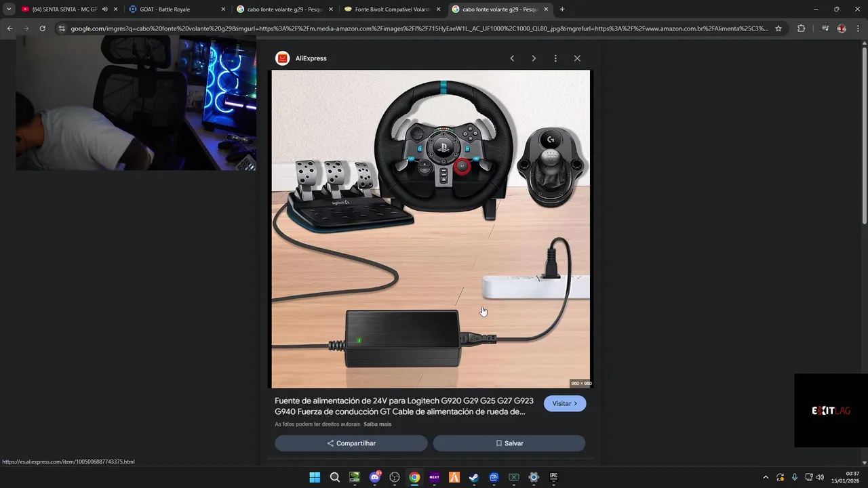Open the blue camera app in taskbar
This screenshot has height=488, width=868.
(x=494, y=477)
